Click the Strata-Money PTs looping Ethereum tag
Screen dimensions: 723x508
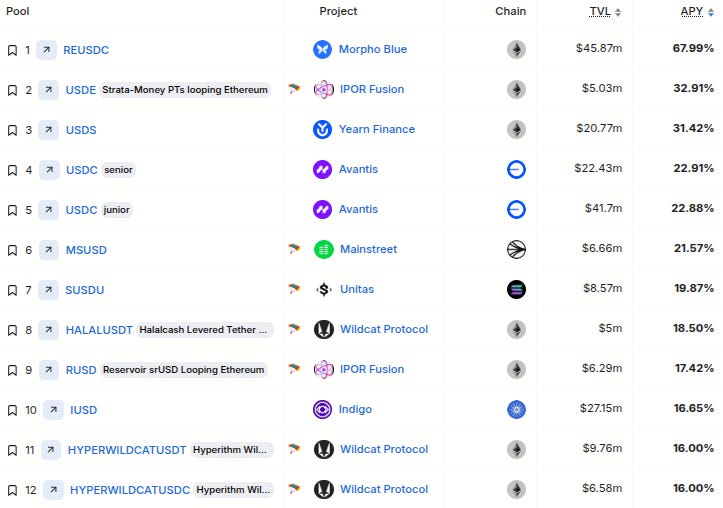[185, 90]
